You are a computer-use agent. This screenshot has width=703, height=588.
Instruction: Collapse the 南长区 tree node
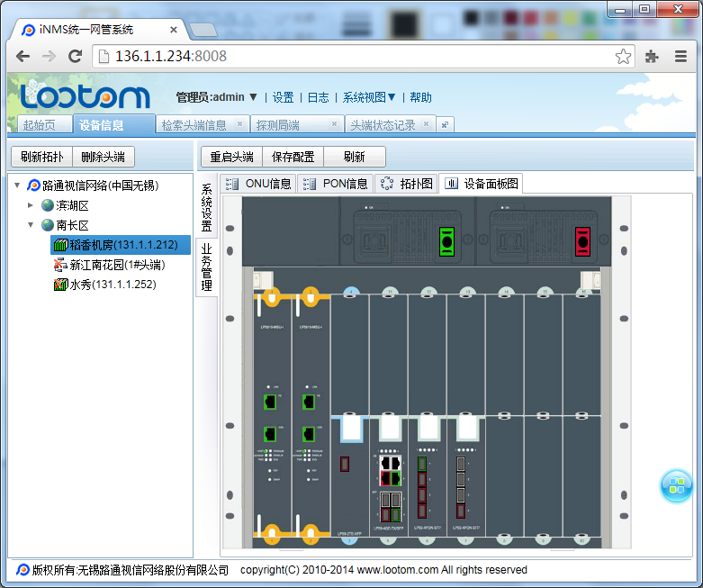[31, 225]
